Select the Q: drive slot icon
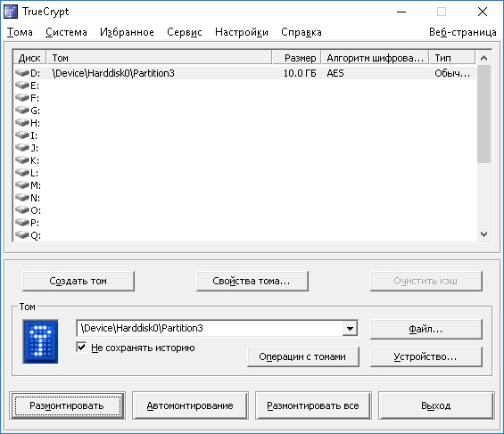The height and width of the screenshot is (434, 504). [x=22, y=235]
